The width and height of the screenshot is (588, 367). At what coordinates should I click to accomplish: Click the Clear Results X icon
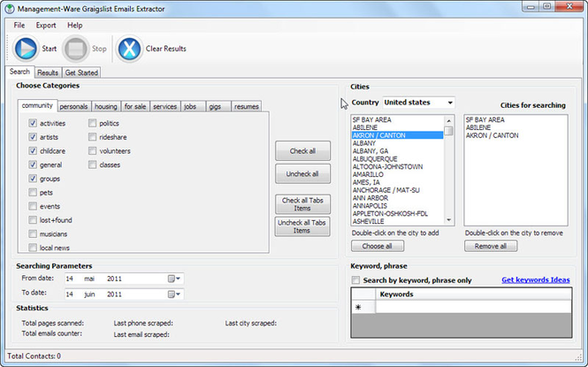[x=129, y=49]
